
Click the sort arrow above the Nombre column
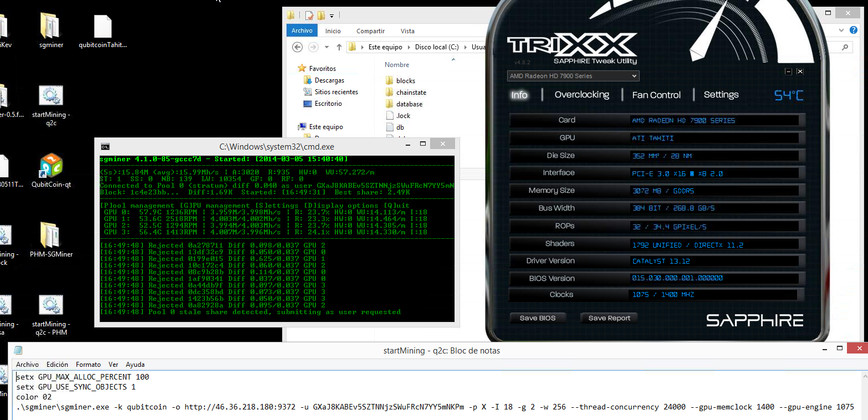(x=452, y=59)
